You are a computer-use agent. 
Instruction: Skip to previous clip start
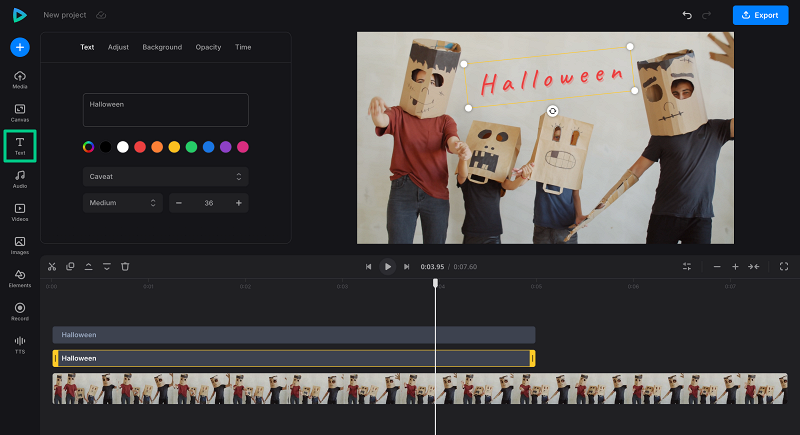(x=368, y=267)
